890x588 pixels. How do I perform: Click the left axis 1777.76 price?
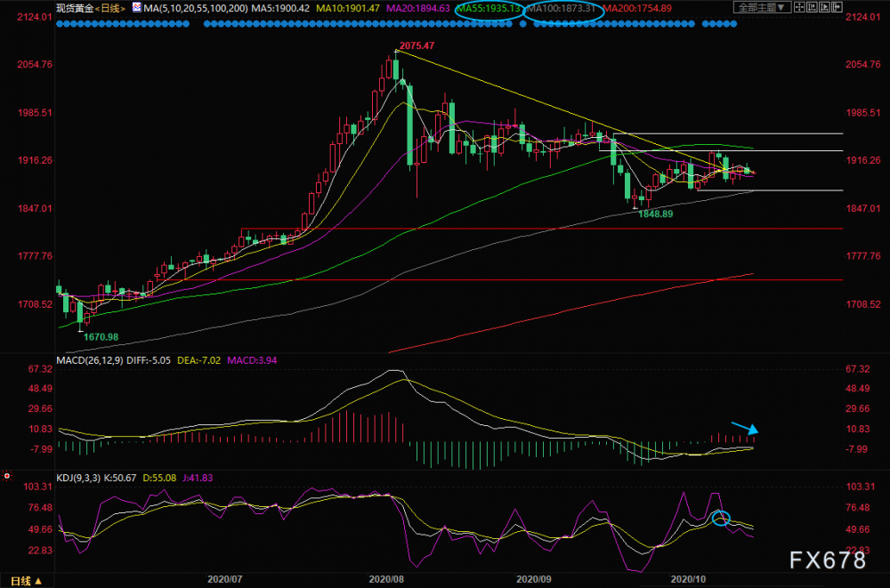coord(35,256)
